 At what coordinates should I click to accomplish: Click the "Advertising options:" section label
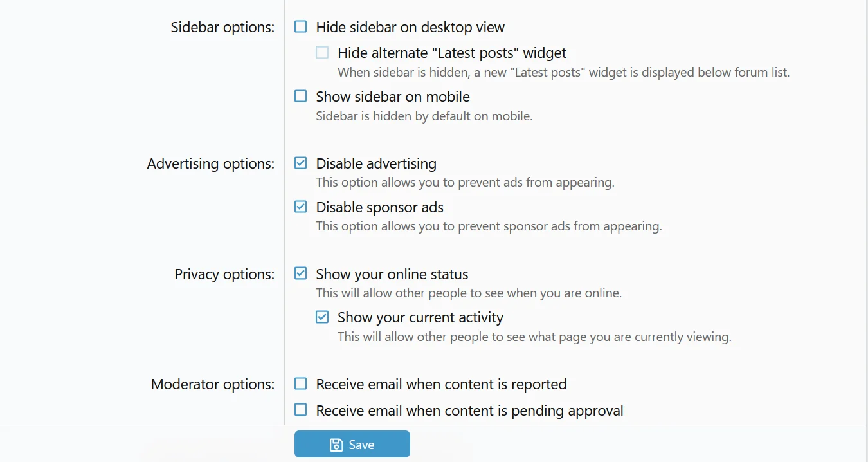pyautogui.click(x=211, y=163)
